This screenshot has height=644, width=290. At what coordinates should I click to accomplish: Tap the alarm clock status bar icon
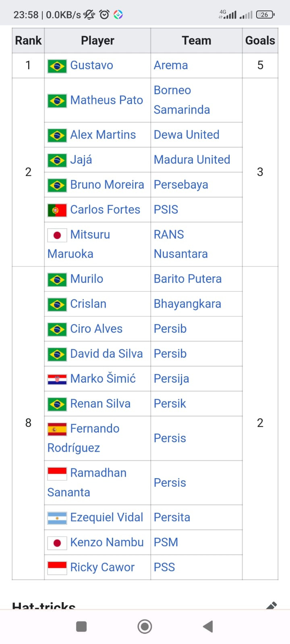(104, 15)
